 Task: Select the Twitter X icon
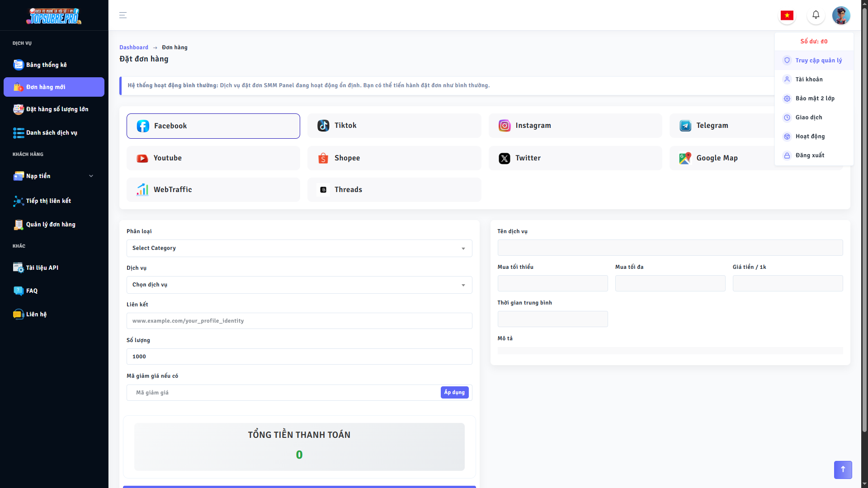click(x=505, y=158)
